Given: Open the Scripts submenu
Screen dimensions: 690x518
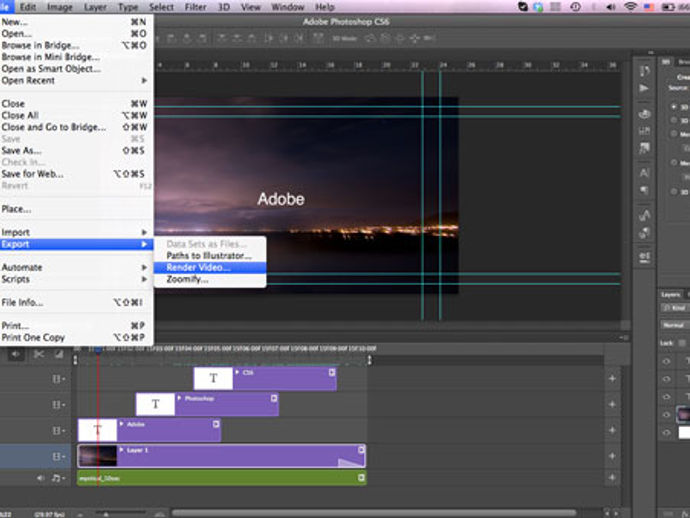Looking at the screenshot, I should coord(77,279).
